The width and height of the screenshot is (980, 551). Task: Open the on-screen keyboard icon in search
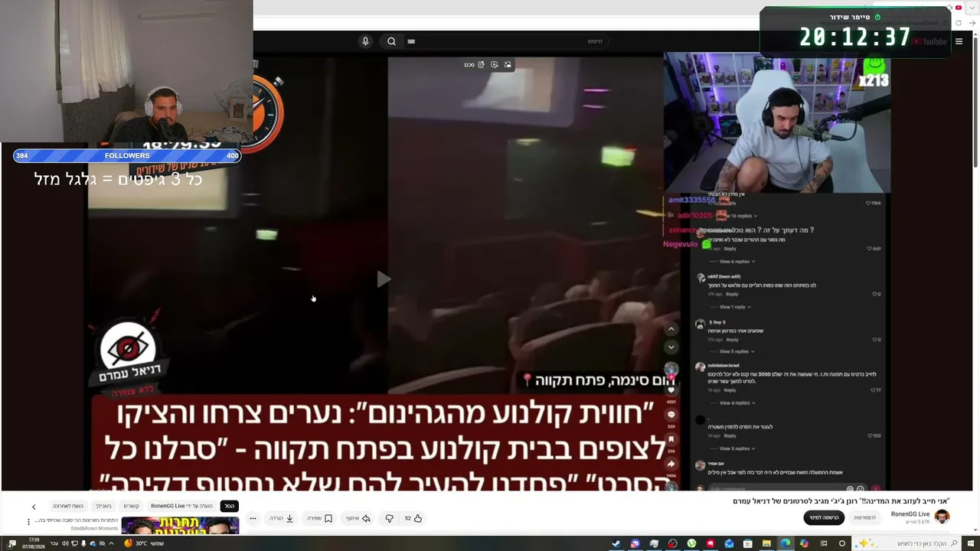coord(411,41)
